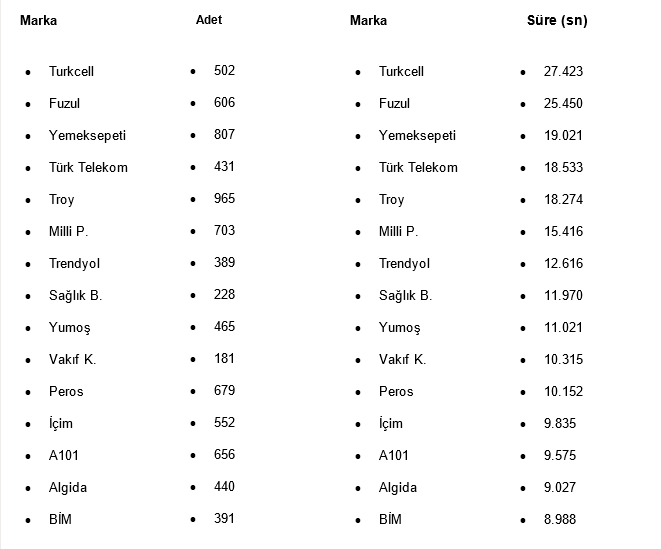Click the Turkcell count value 502
The height and width of the screenshot is (549, 661).
pos(224,71)
